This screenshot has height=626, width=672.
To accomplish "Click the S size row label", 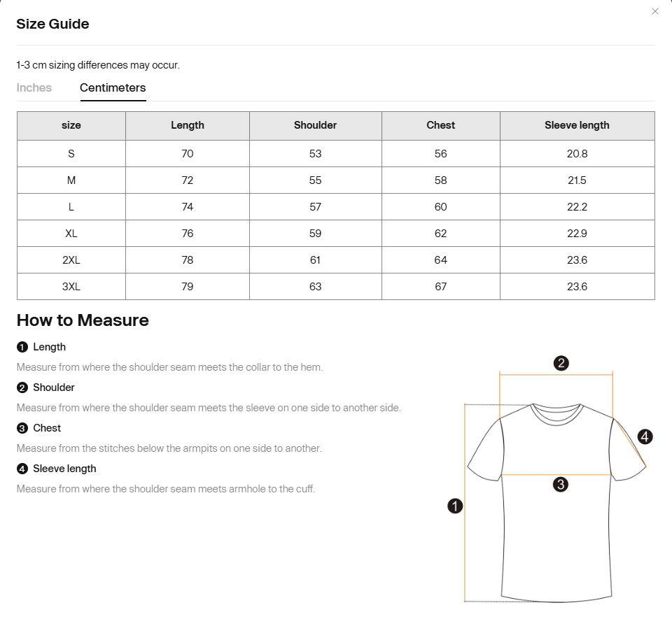I will [71, 154].
